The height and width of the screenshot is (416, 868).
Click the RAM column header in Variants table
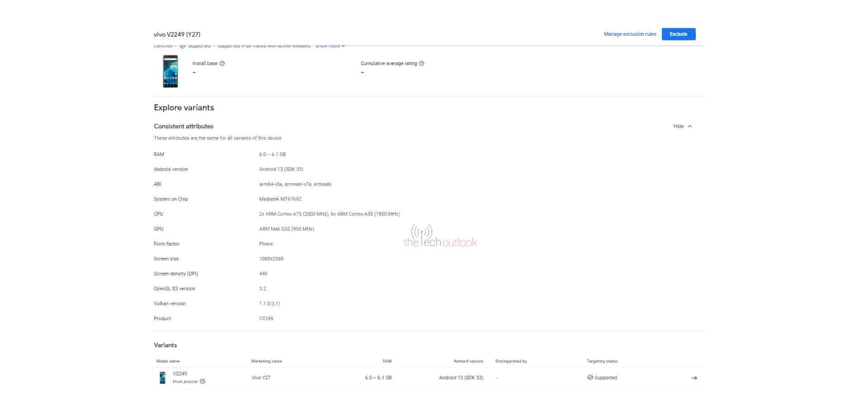[x=387, y=361]
